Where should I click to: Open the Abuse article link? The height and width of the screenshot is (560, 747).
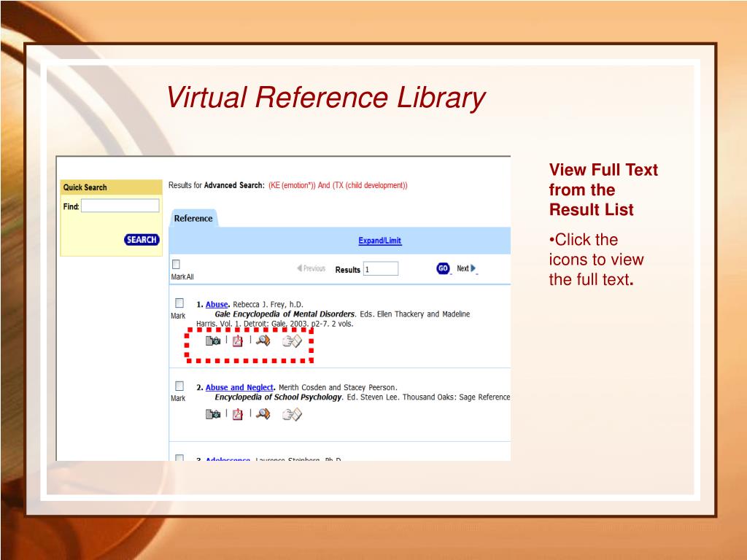pos(217,304)
